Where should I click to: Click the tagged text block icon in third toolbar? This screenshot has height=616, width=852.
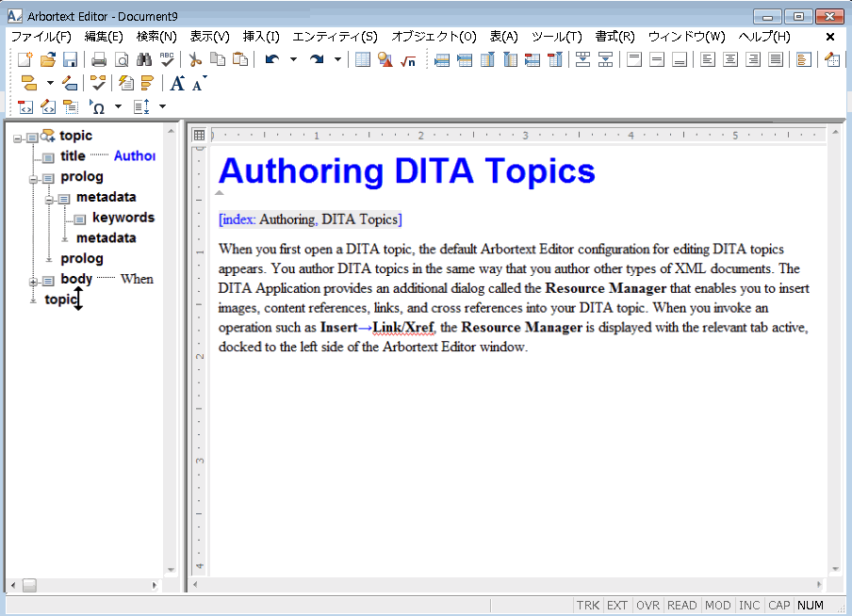coord(71,107)
